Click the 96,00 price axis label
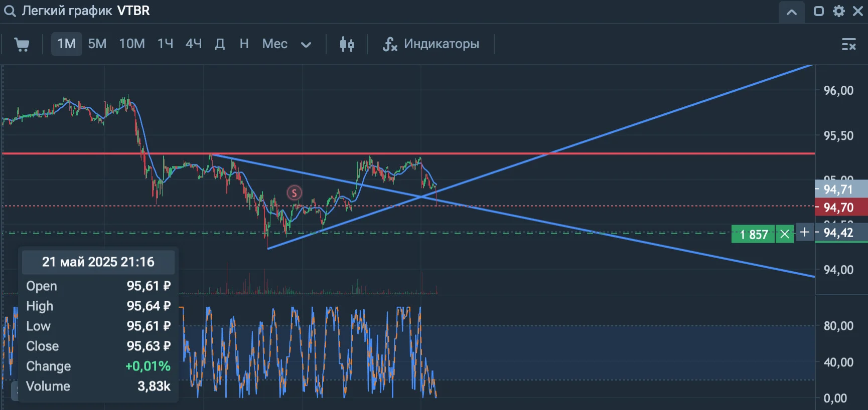Screen dimensions: 868x410 838,91
